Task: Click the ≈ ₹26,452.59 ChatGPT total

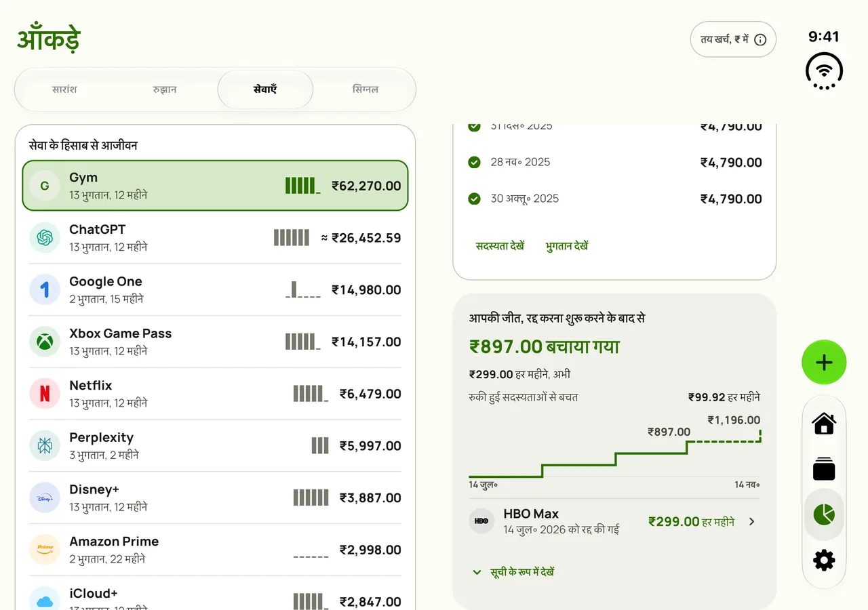Action: (361, 238)
